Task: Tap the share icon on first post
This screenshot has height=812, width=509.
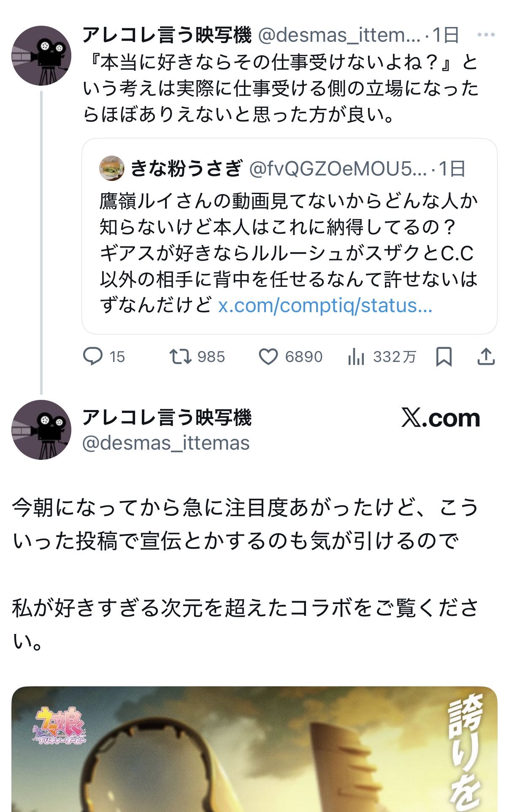Action: click(486, 356)
